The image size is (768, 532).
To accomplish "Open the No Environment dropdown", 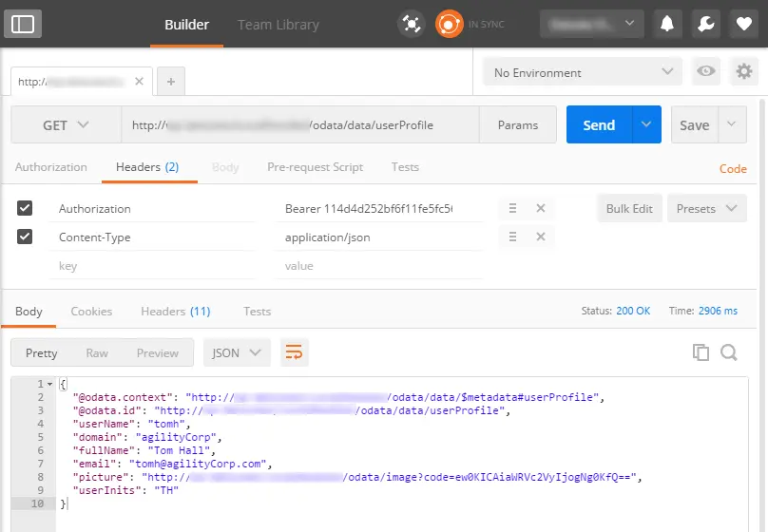I will [583, 72].
